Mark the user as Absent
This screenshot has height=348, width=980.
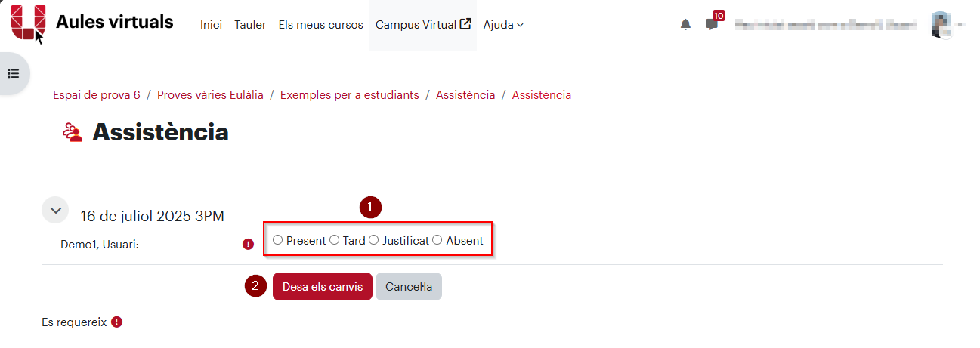point(437,240)
